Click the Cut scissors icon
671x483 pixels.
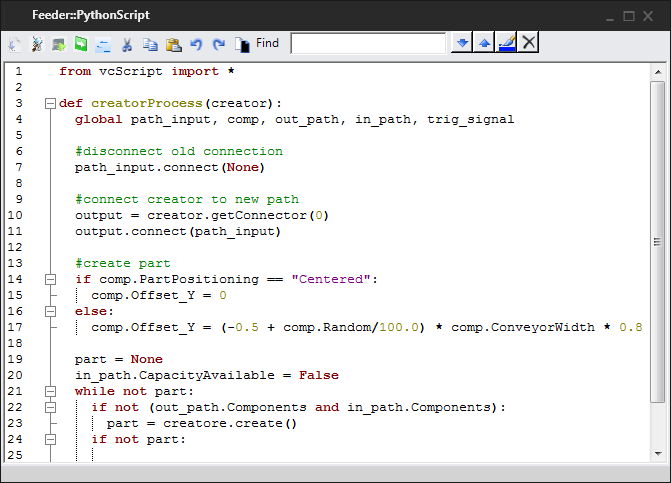click(x=127, y=44)
